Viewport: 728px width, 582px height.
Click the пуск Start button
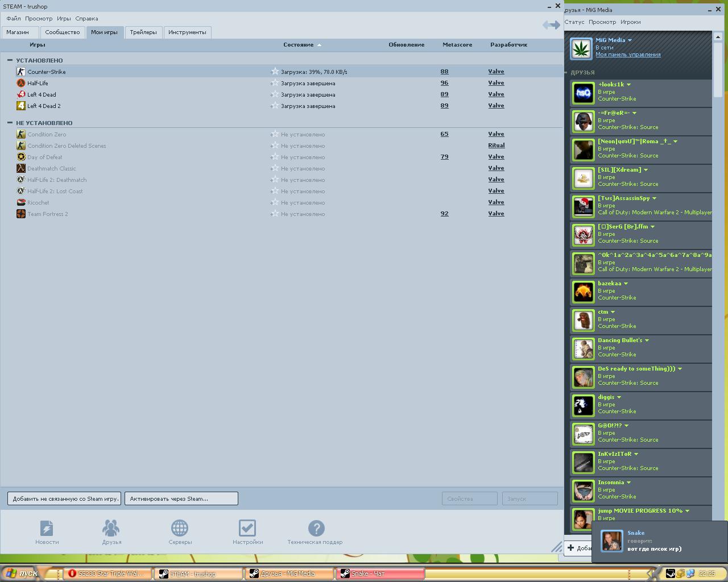(x=22, y=573)
